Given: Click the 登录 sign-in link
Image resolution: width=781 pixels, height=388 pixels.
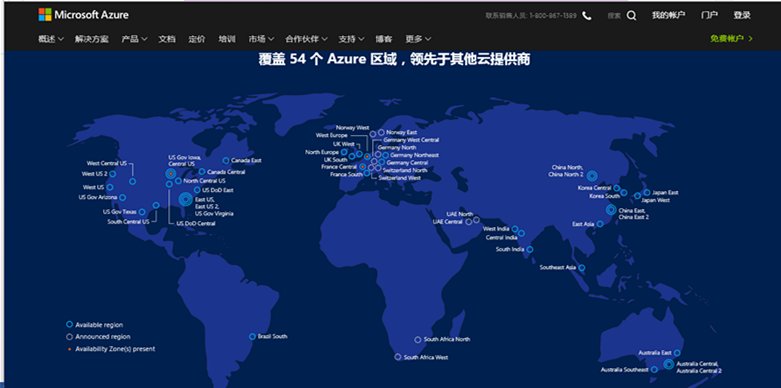Looking at the screenshot, I should pyautogui.click(x=742, y=15).
